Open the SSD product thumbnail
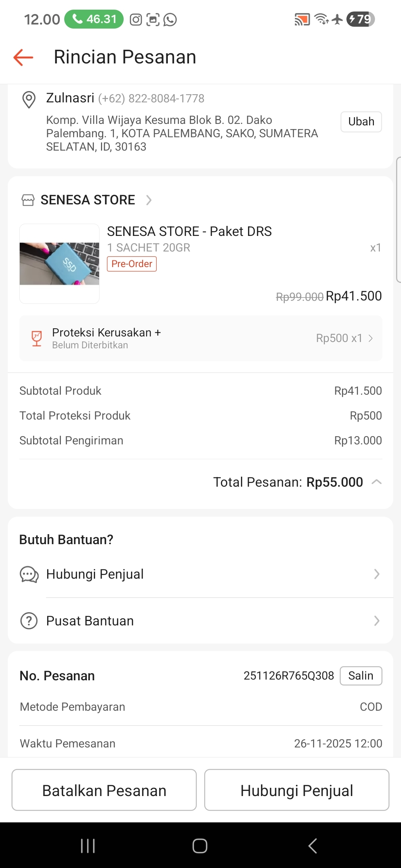This screenshot has width=401, height=868. pyautogui.click(x=59, y=264)
